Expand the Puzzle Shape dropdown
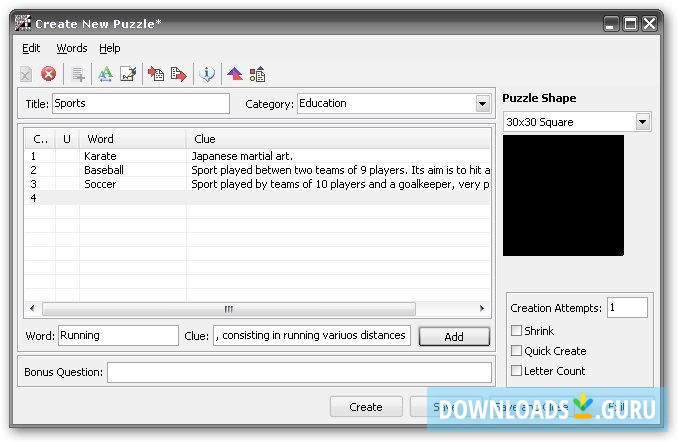Viewport: 678px width, 442px height. [643, 122]
